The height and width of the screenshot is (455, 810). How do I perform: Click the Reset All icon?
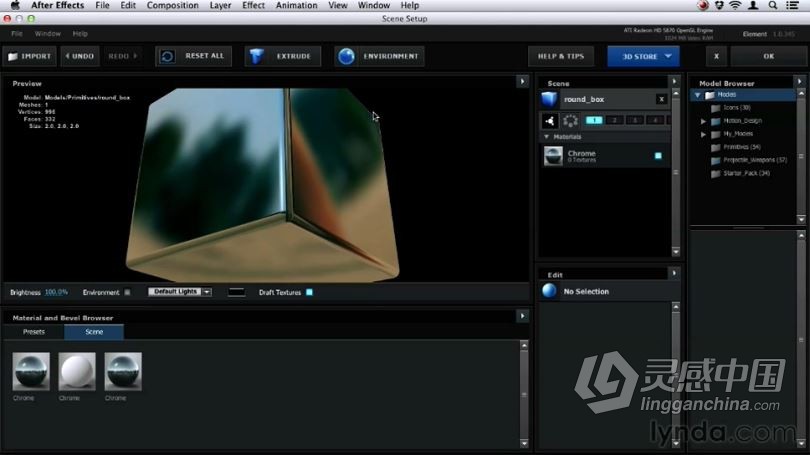pos(168,56)
